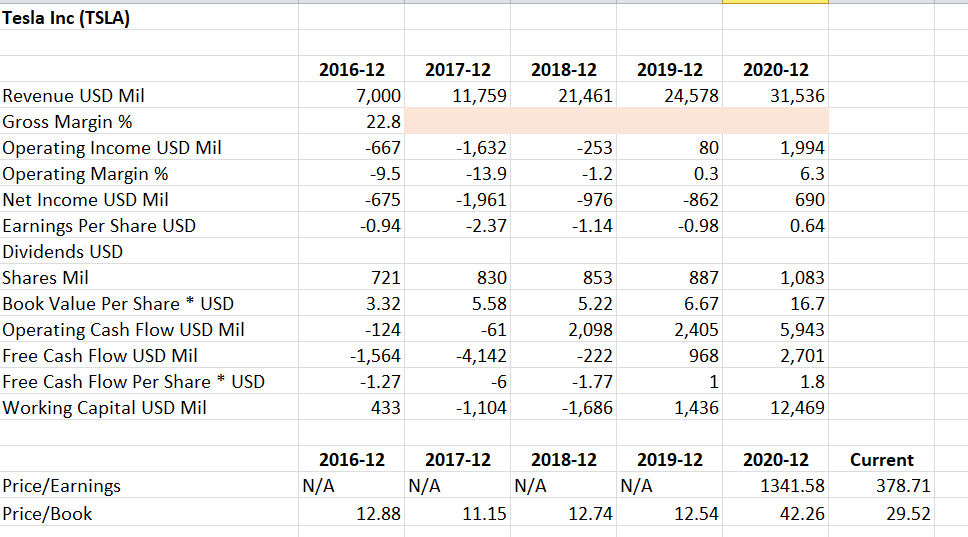This screenshot has width=968, height=537.
Task: Click the Free Cash Flow Per Share label
Action: click(133, 381)
